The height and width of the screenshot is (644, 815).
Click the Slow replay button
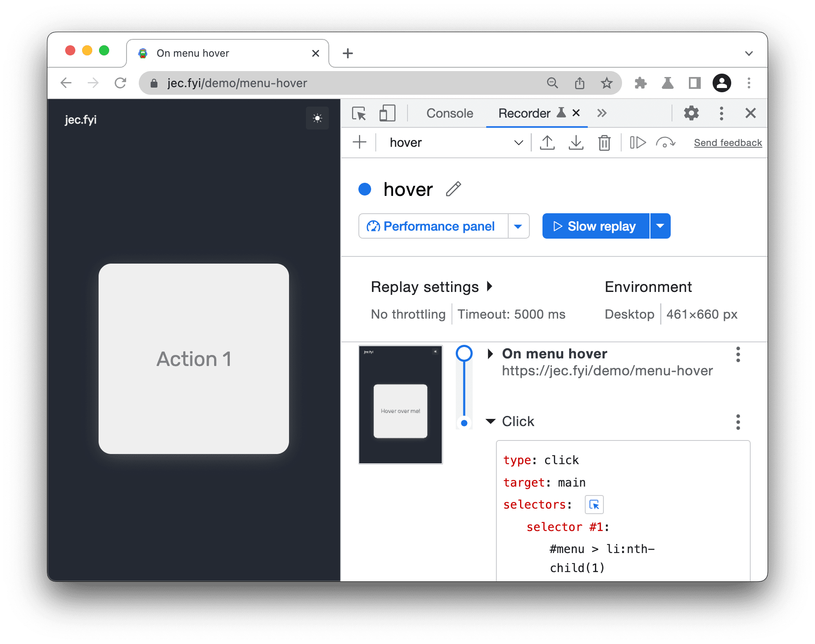(x=595, y=227)
